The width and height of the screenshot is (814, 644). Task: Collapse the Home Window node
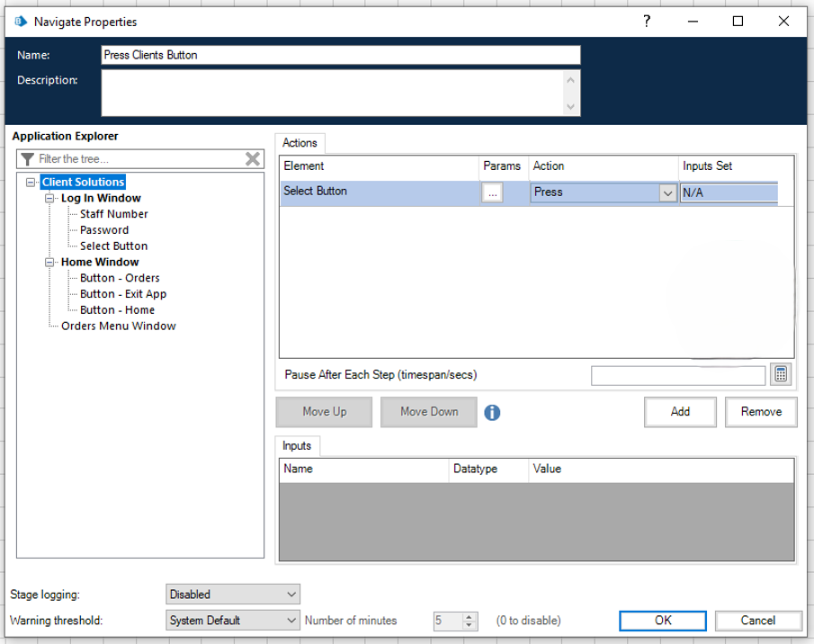(x=51, y=263)
